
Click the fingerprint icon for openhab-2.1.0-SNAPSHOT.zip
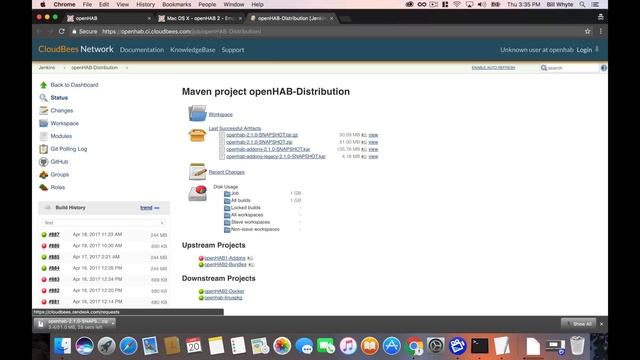[364, 142]
